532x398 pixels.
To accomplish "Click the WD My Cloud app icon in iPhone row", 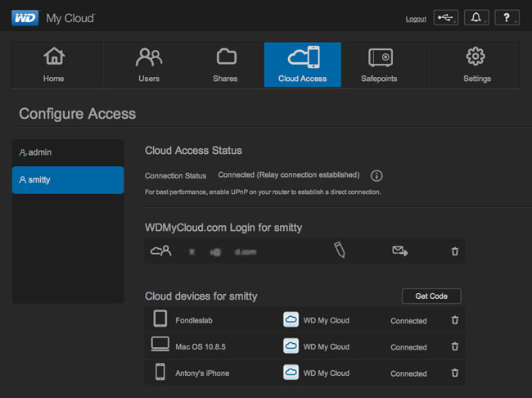I will point(291,372).
